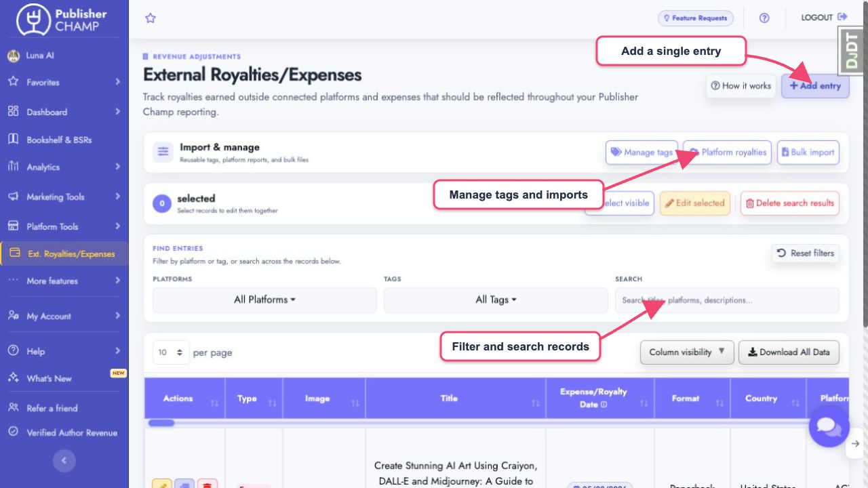Select Ext. Royalties/Expenses in the sidebar
This screenshot has height=488, width=868.
click(x=64, y=254)
